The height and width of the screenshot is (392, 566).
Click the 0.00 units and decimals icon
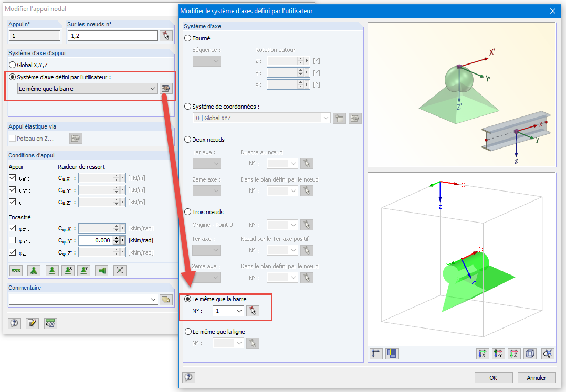(x=50, y=323)
